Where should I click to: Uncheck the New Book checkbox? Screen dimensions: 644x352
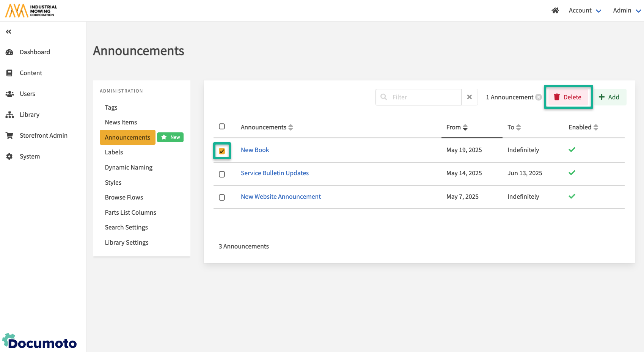(222, 151)
